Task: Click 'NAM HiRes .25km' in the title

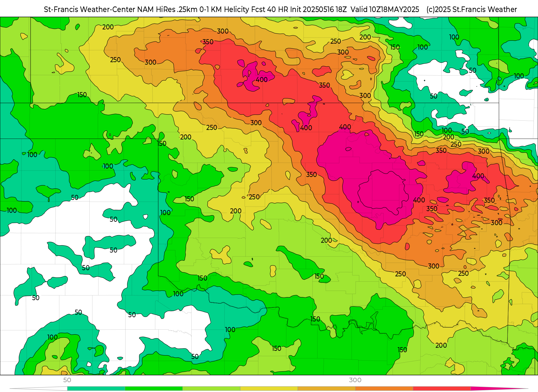Action: [167, 10]
